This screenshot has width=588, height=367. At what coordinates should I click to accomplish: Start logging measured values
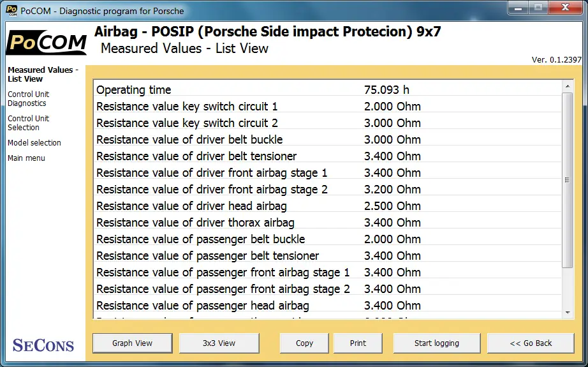click(437, 343)
